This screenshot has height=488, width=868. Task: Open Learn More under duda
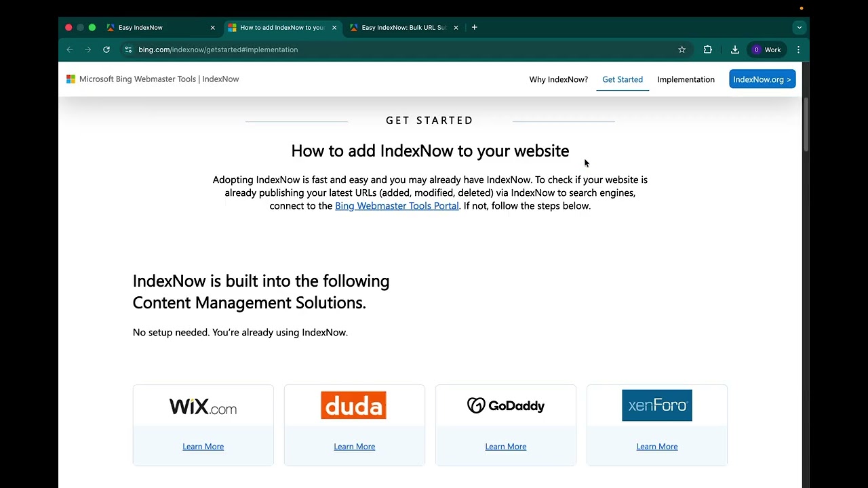point(354,447)
